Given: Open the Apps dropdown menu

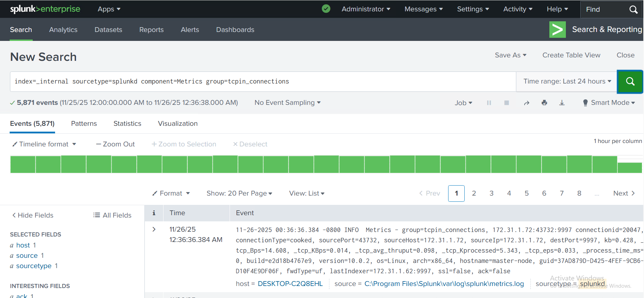Looking at the screenshot, I should 109,9.
